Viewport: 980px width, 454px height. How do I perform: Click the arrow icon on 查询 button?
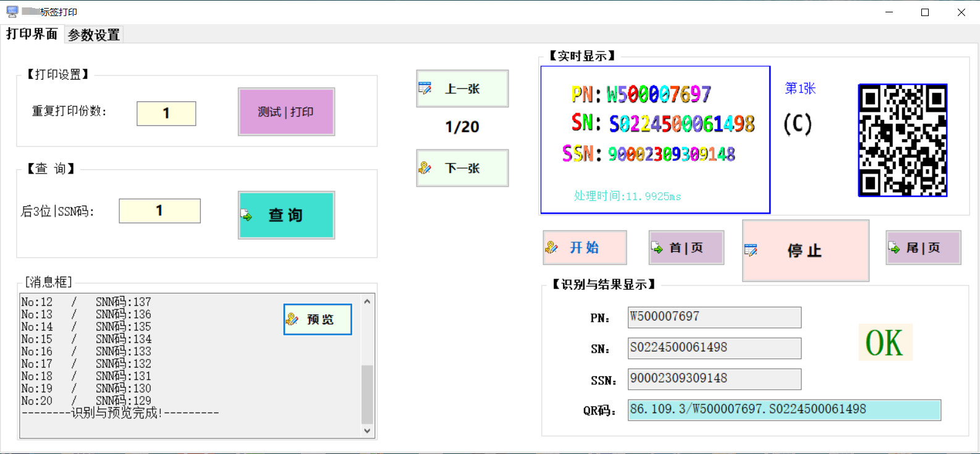point(247,216)
